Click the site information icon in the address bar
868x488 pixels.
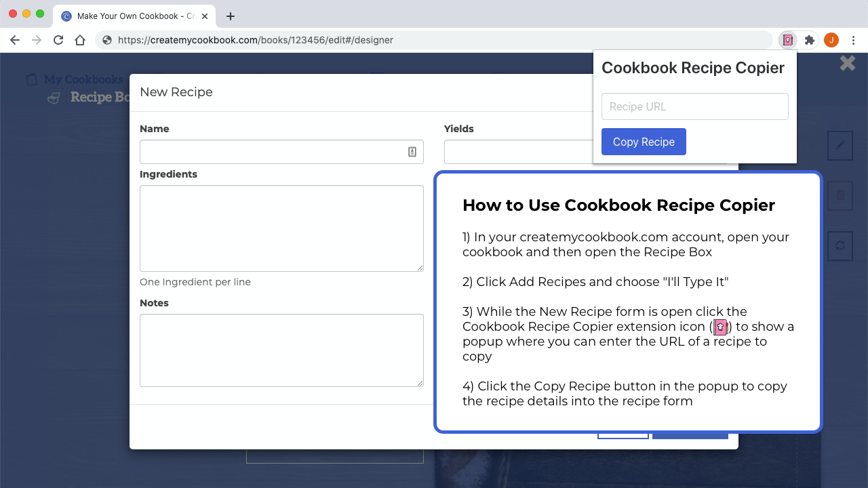(x=106, y=39)
